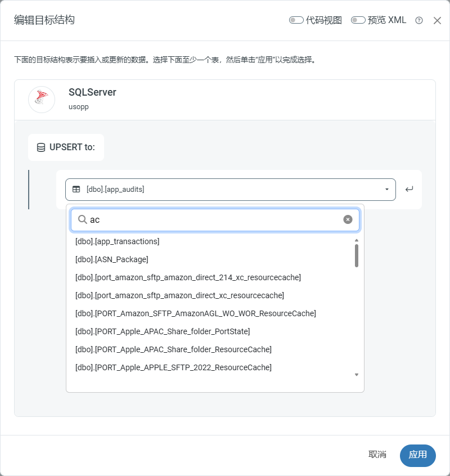
Task: Click the table list scrollbar thumb
Action: point(357,255)
